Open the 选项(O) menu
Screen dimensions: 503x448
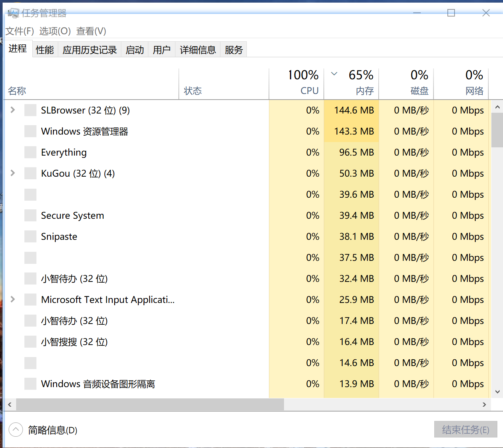[55, 31]
